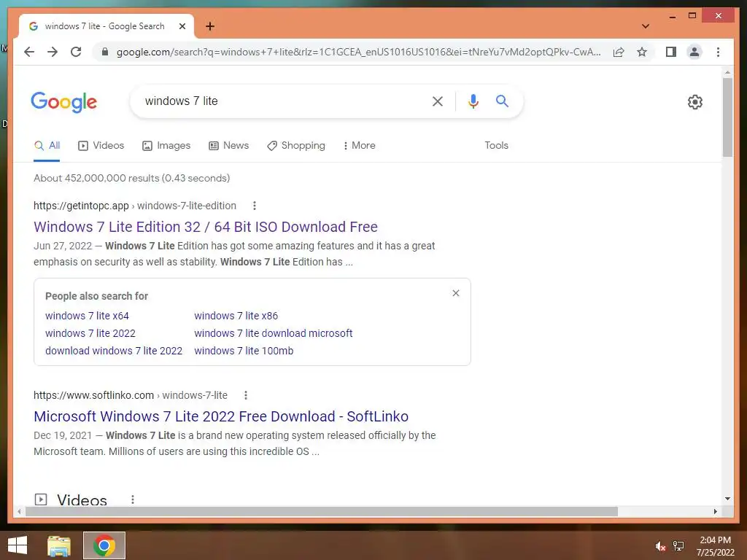Screen dimensions: 747x560
Task: Click the muted volume tray icon
Action: pos(660,546)
